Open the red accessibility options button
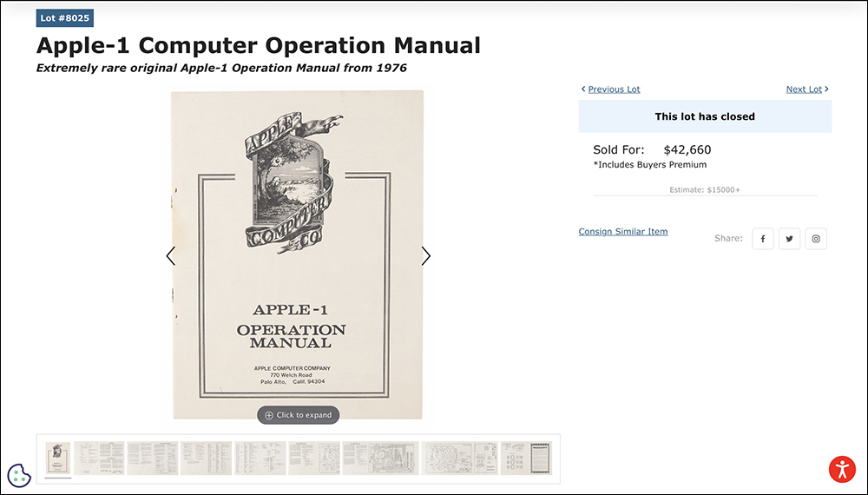 click(x=842, y=470)
